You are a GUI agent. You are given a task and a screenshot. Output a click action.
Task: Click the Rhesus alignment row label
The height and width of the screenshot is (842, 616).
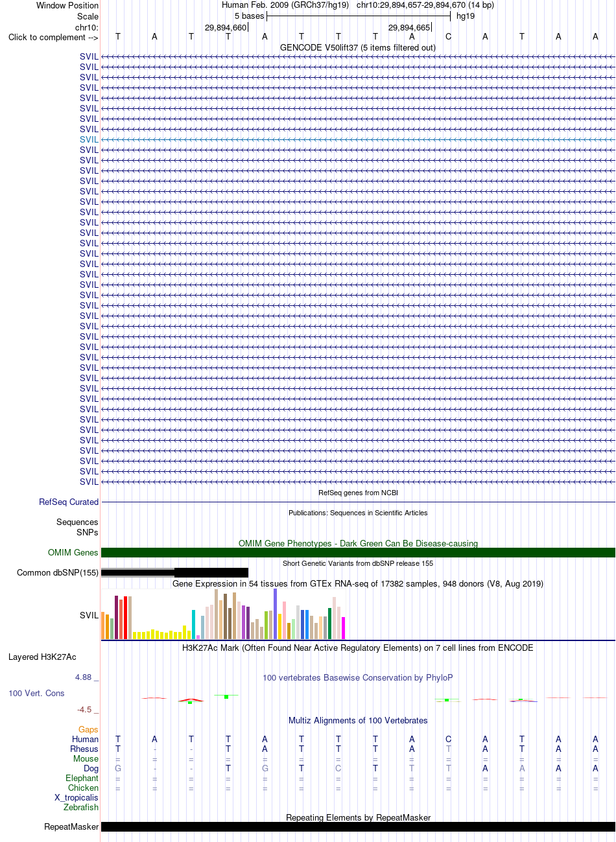pyautogui.click(x=84, y=749)
